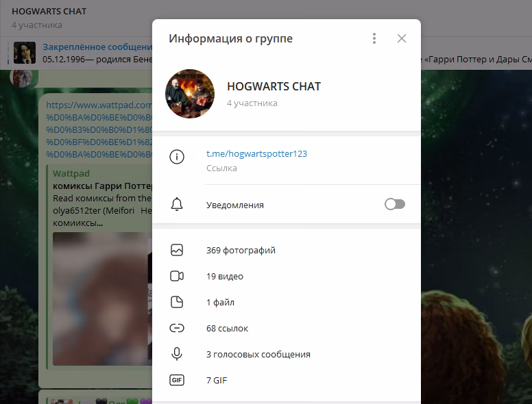Viewport: 532px width, 404px height.
Task: Click the shared links chain icon
Action: point(177,328)
